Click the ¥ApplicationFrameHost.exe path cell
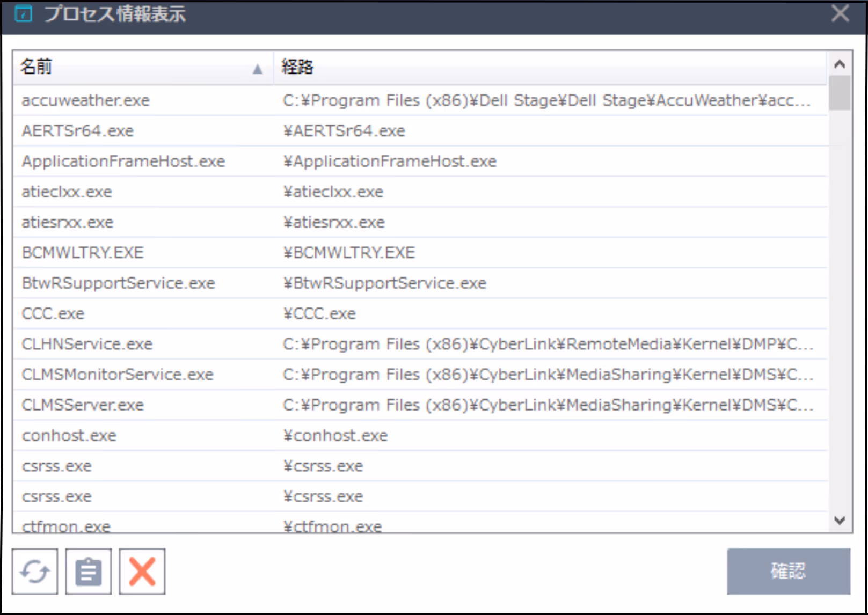The width and height of the screenshot is (868, 615). point(551,162)
